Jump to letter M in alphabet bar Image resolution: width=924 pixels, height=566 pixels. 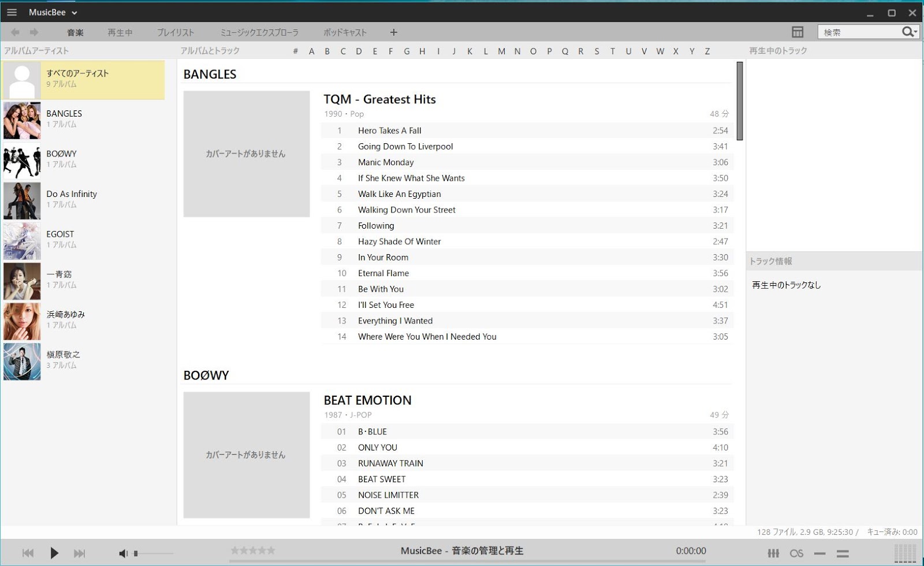[501, 51]
